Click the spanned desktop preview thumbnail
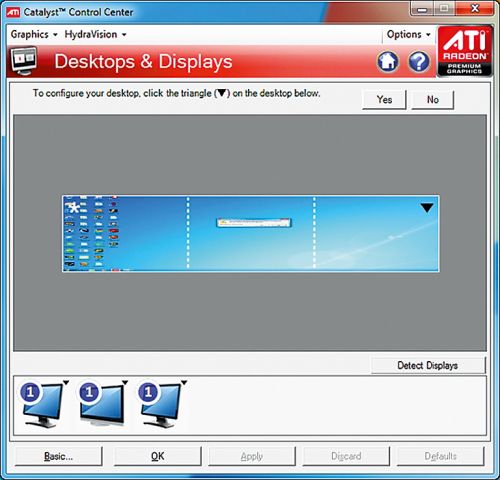The image size is (500, 480). (x=250, y=234)
